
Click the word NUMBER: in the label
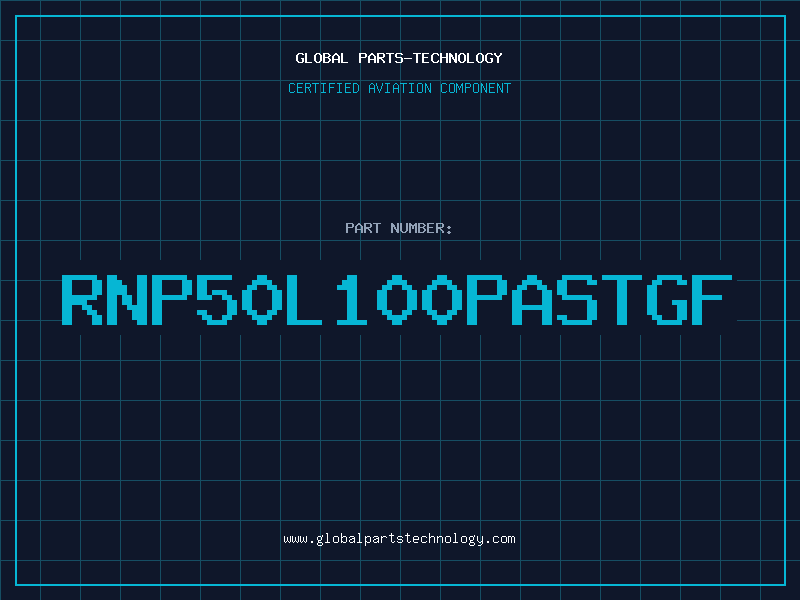(x=422, y=228)
